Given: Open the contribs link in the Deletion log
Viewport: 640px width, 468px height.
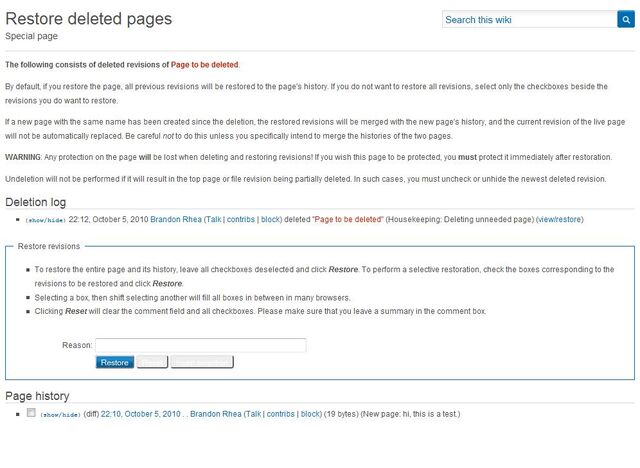Looking at the screenshot, I should pyautogui.click(x=241, y=219).
